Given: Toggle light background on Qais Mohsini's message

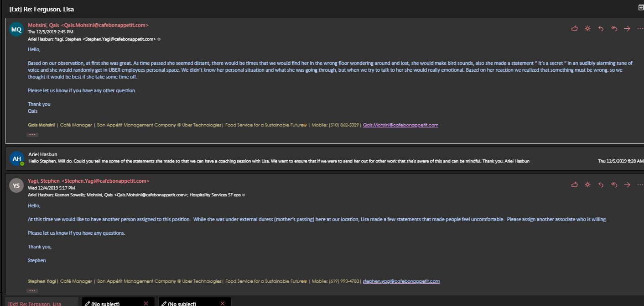Looking at the screenshot, I should click(x=587, y=28).
